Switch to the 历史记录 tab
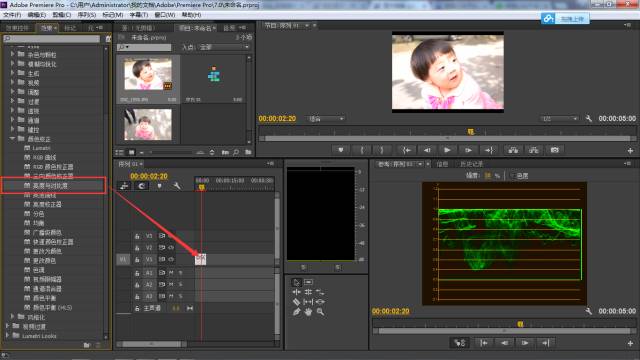This screenshot has height=360, width=640. 471,164
